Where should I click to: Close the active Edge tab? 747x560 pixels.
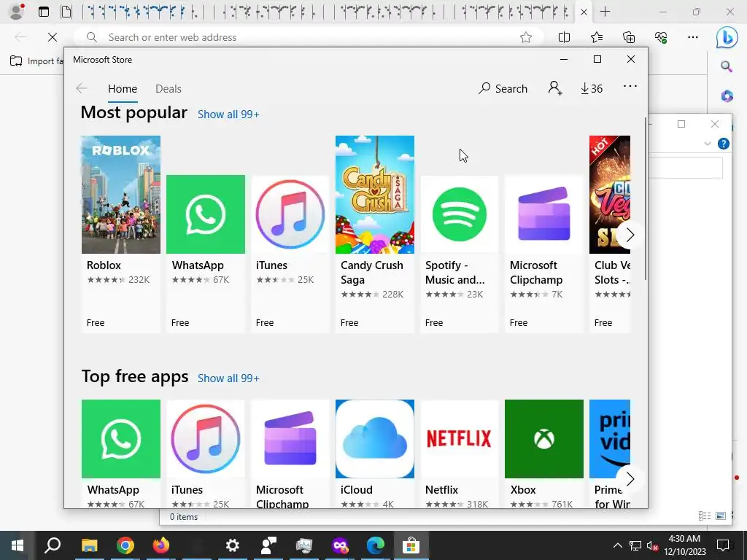coord(584,12)
